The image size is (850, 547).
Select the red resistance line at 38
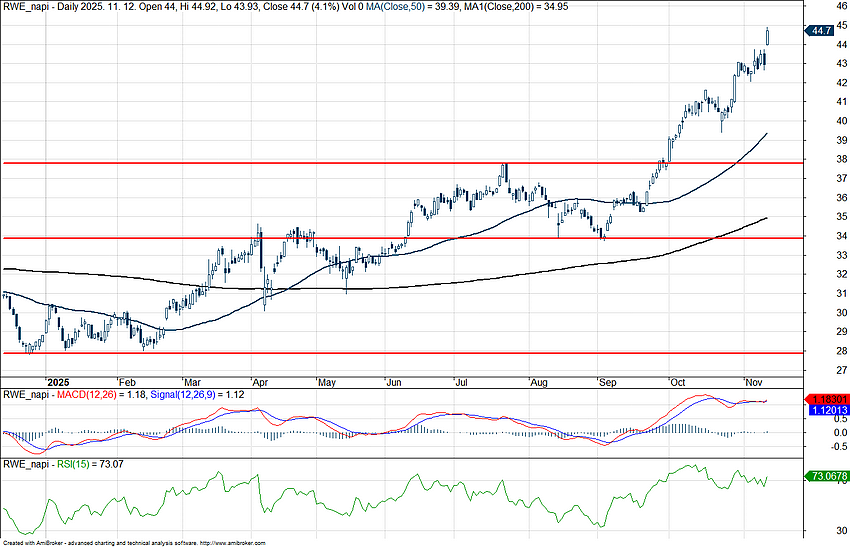[300, 162]
